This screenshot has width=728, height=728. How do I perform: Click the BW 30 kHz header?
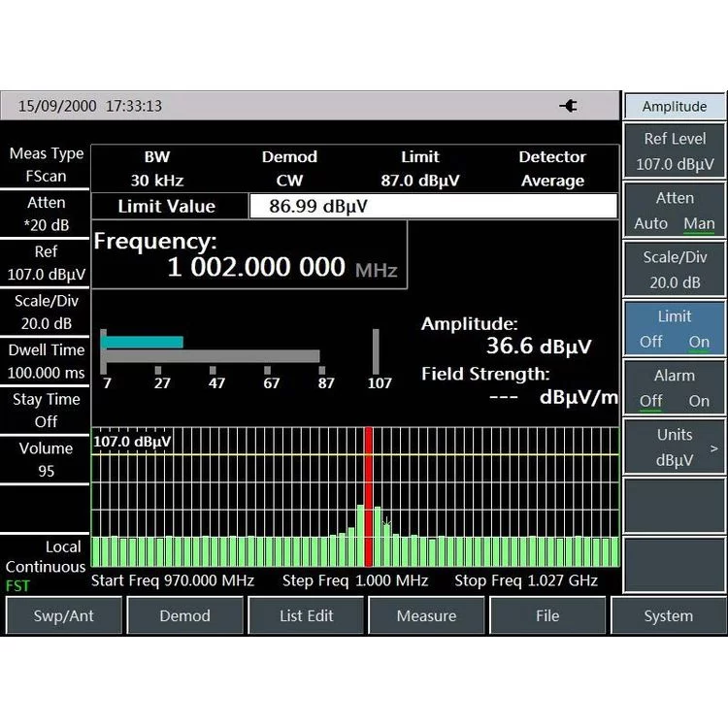point(157,169)
